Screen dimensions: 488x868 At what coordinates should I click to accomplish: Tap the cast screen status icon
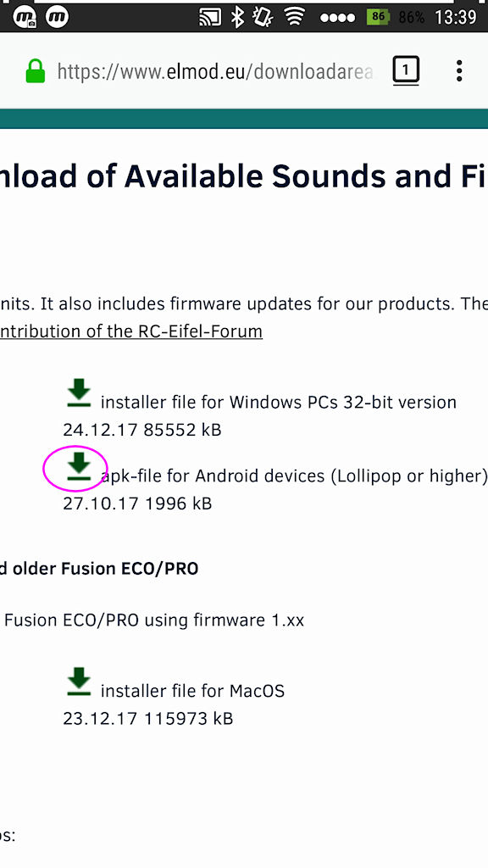click(210, 18)
